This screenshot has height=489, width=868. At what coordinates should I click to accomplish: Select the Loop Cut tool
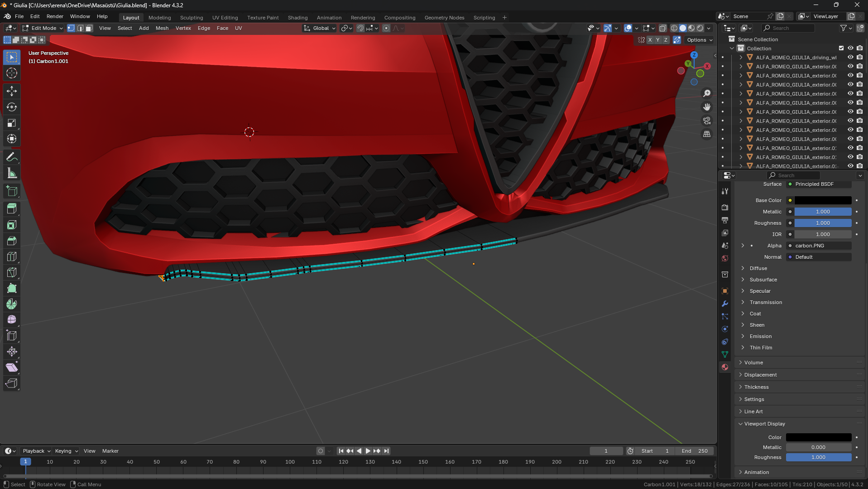tap(12, 257)
